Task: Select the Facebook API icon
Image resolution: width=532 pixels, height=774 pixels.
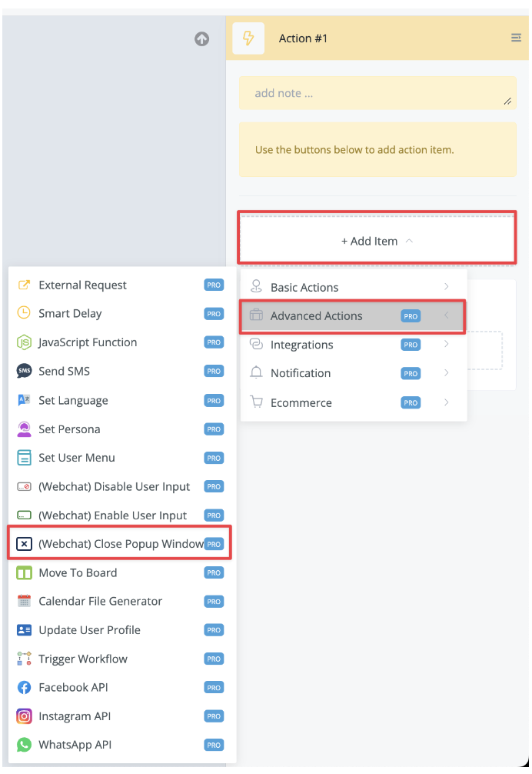Action: pos(24,687)
